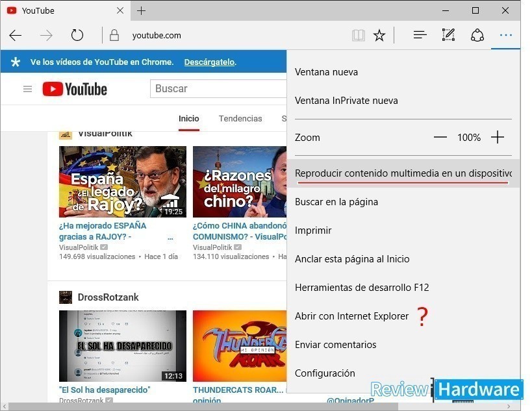Open España legado de Rajoy thumbnail
The image size is (532, 411).
point(123,182)
